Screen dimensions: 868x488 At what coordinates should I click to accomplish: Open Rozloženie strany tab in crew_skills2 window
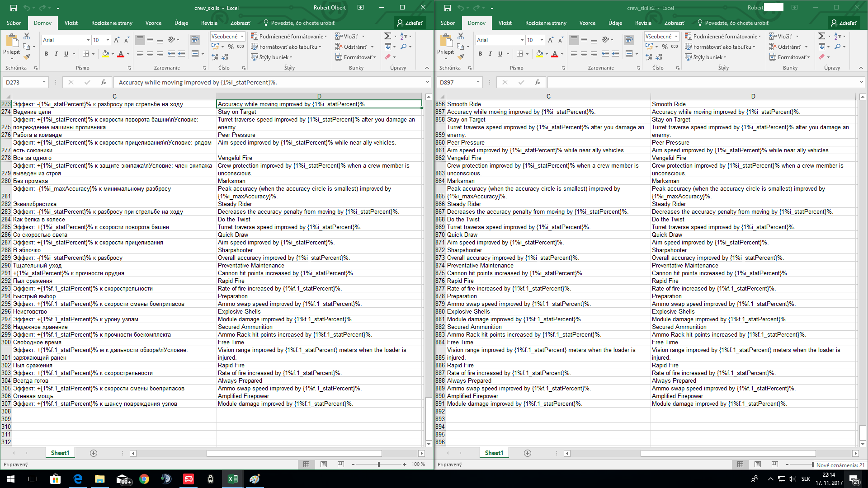pos(546,23)
